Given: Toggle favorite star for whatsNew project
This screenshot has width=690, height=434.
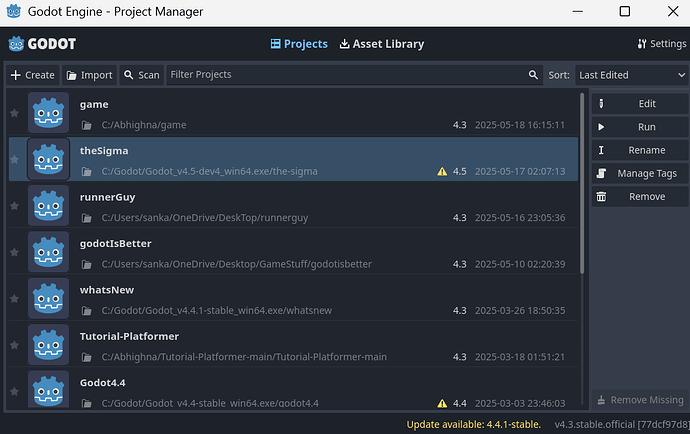Looking at the screenshot, I should 15,298.
